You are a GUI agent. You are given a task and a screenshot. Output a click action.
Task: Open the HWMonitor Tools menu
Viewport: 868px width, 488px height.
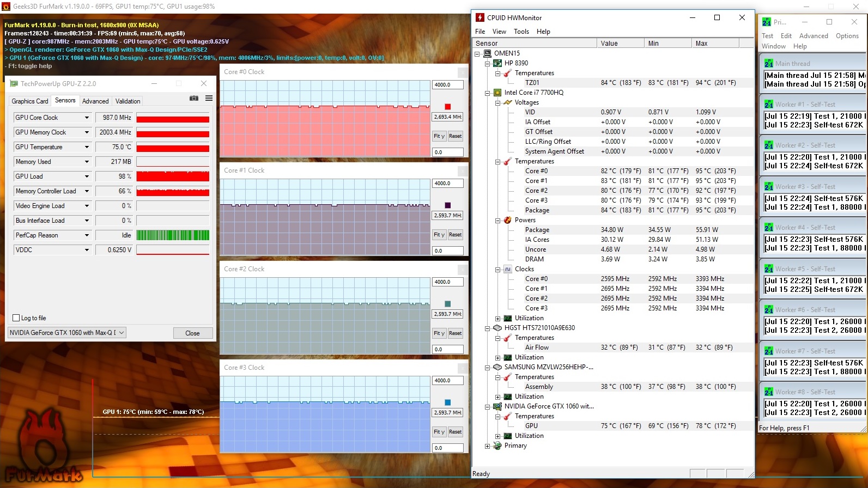[x=521, y=32]
